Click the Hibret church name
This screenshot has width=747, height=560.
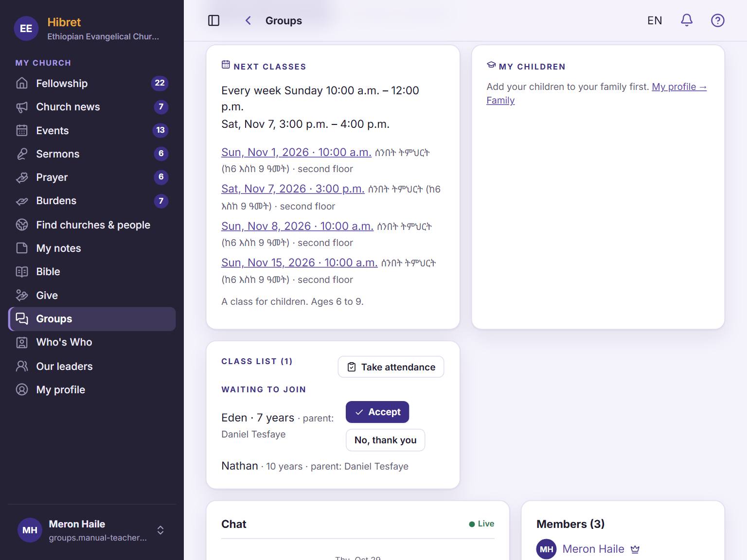point(64,22)
